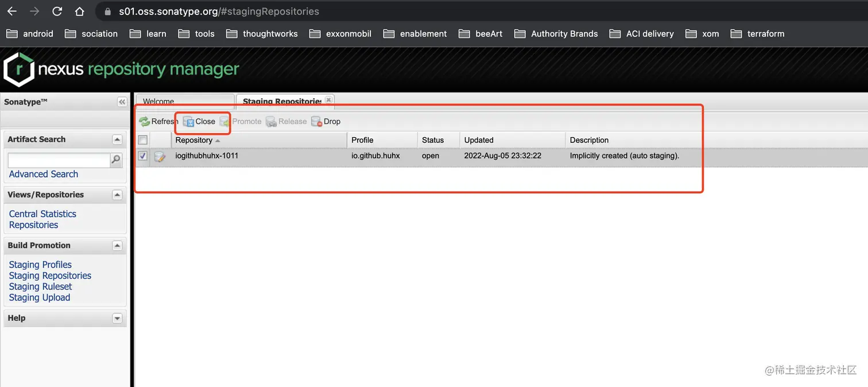Click the open status cell
The height and width of the screenshot is (387, 868).
click(431, 156)
